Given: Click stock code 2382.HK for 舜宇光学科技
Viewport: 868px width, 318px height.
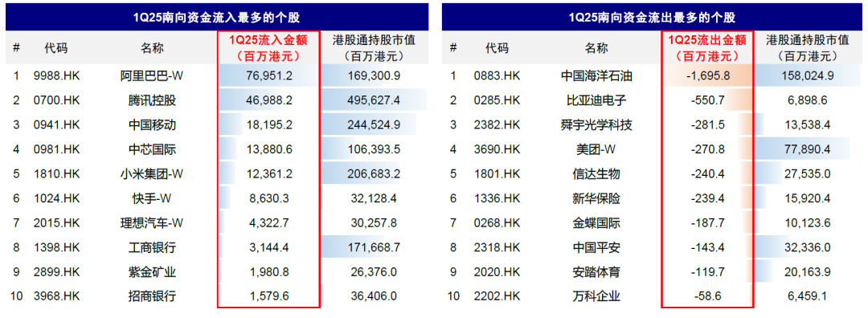Looking at the screenshot, I should (497, 125).
